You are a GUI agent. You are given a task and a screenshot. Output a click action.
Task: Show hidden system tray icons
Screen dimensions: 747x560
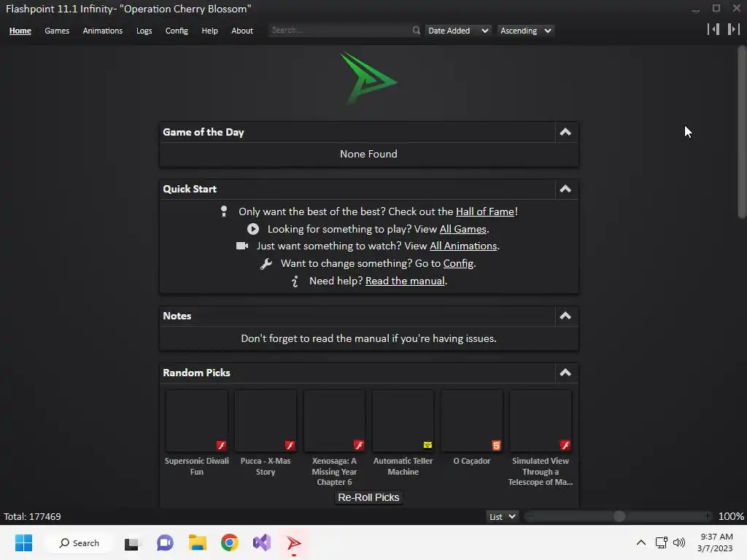coord(641,542)
